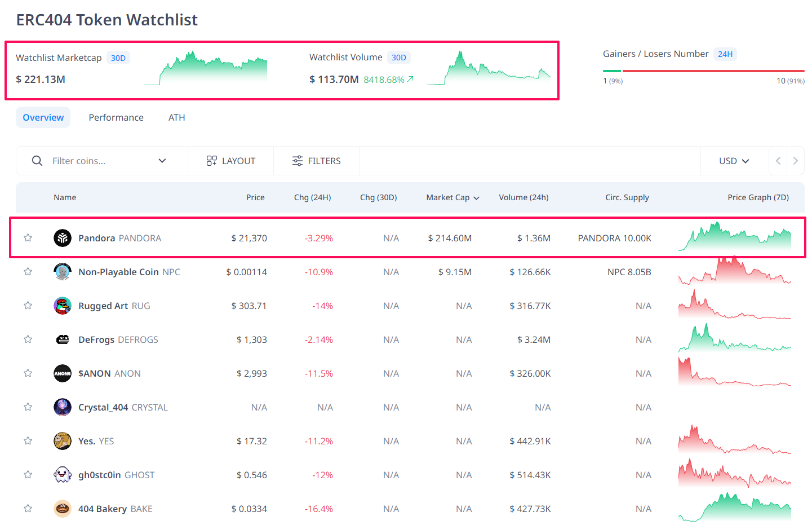Click the next page right arrow
The width and height of the screenshot is (812, 525).
click(795, 161)
